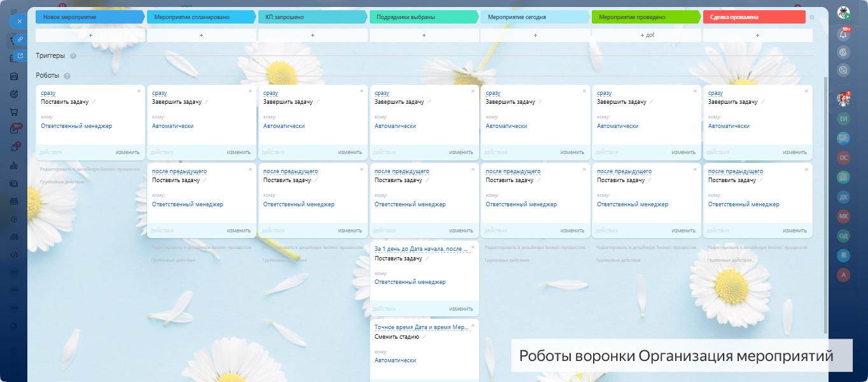868x382 pixels.
Task: Click the vertical scrollbar of robots panel
Action: click(826, 204)
